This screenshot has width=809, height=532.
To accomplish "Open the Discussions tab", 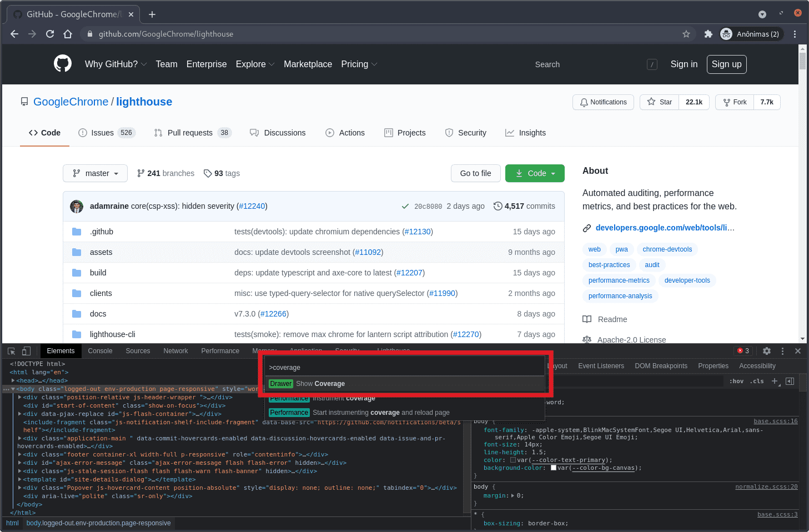I will pyautogui.click(x=278, y=133).
